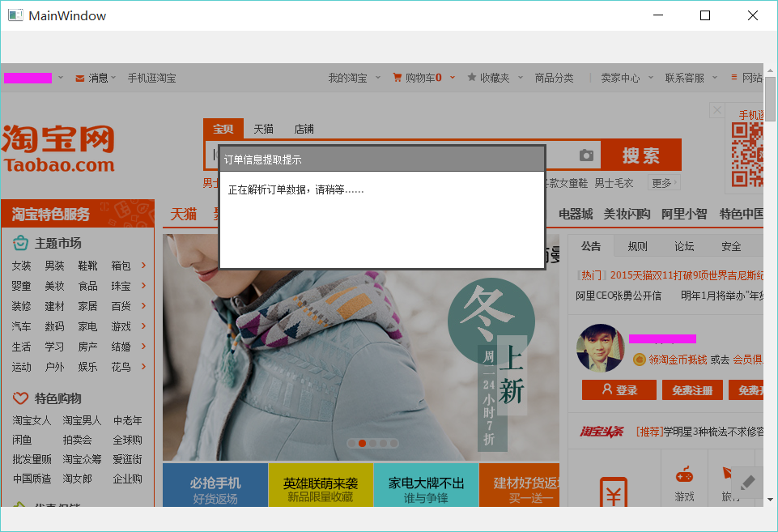Click the camera image-search icon in search bar

click(x=585, y=155)
